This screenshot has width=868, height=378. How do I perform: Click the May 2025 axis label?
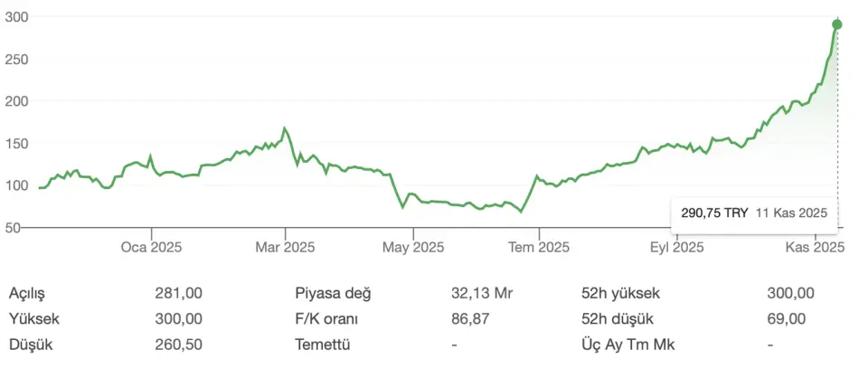coord(411,246)
